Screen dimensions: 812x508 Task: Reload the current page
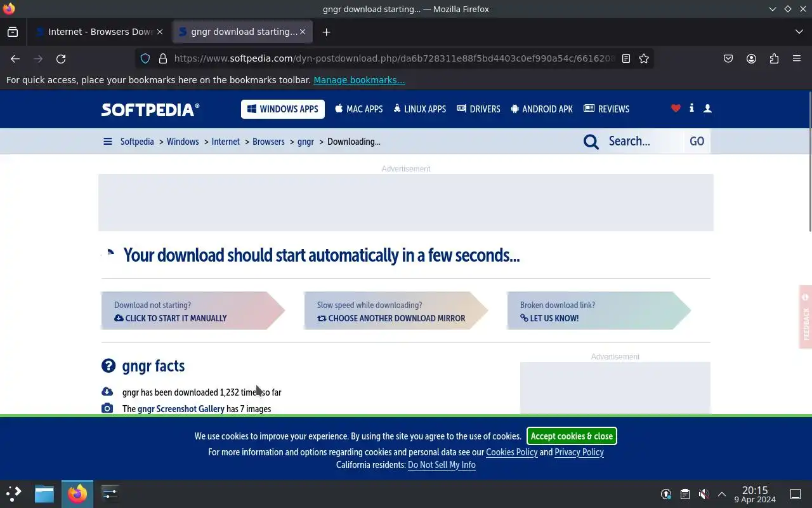[x=61, y=58]
